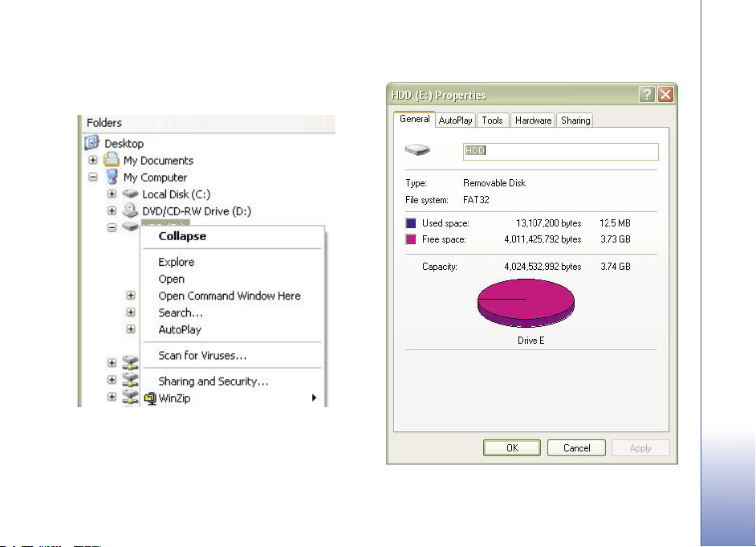Click the WinZip icon in context menu

coord(150,398)
